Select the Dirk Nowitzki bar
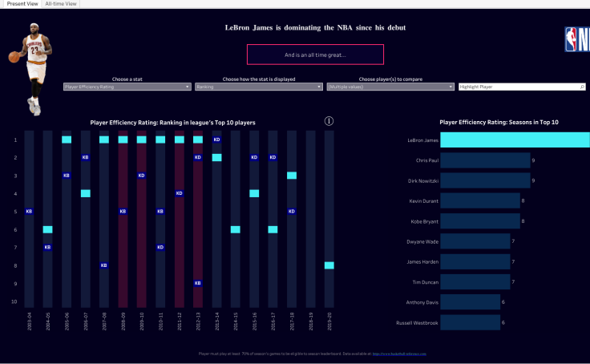Image resolution: width=590 pixels, height=364 pixels. [486, 180]
